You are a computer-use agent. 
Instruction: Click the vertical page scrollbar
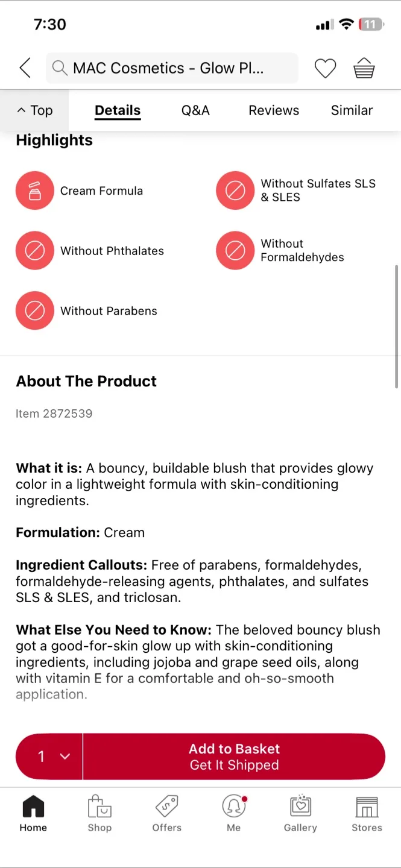[x=397, y=326]
